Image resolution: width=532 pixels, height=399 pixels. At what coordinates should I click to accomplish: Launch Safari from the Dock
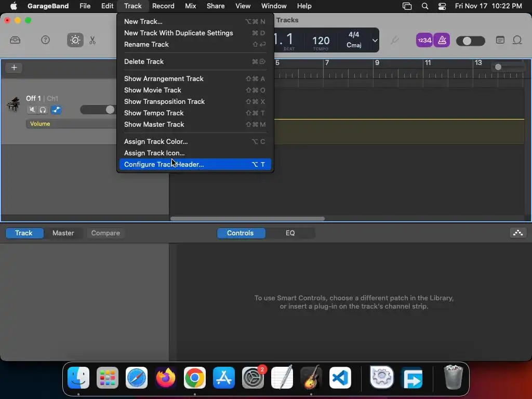[137, 378]
